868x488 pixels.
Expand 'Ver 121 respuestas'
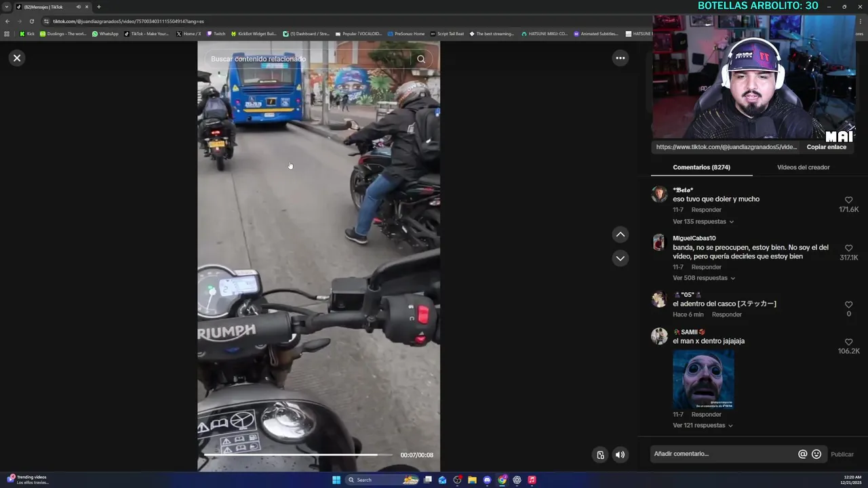coord(703,426)
